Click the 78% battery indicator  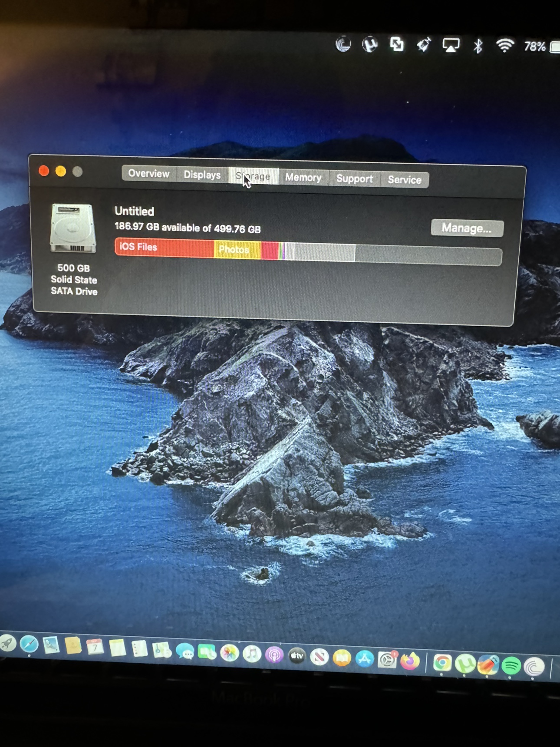tap(542, 46)
